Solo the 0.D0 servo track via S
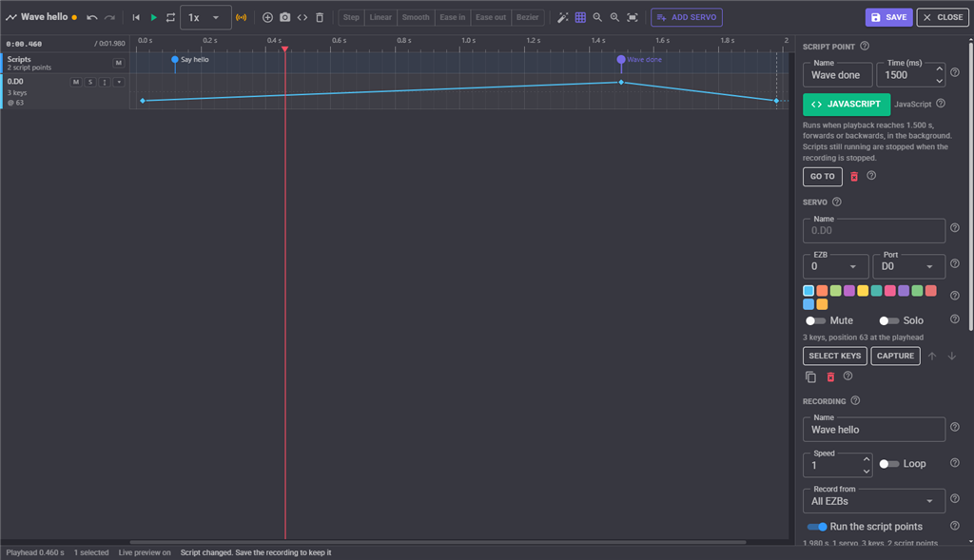Image resolution: width=974 pixels, height=560 pixels. [90, 82]
